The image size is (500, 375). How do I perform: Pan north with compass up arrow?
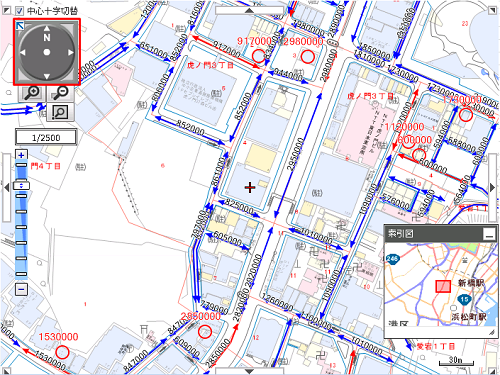[x=47, y=29]
